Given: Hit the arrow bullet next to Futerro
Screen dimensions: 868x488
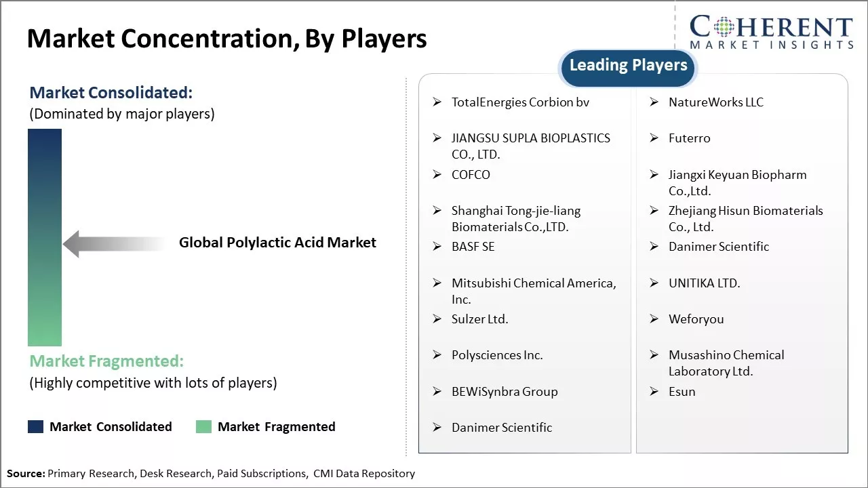Looking at the screenshot, I should coord(654,138).
